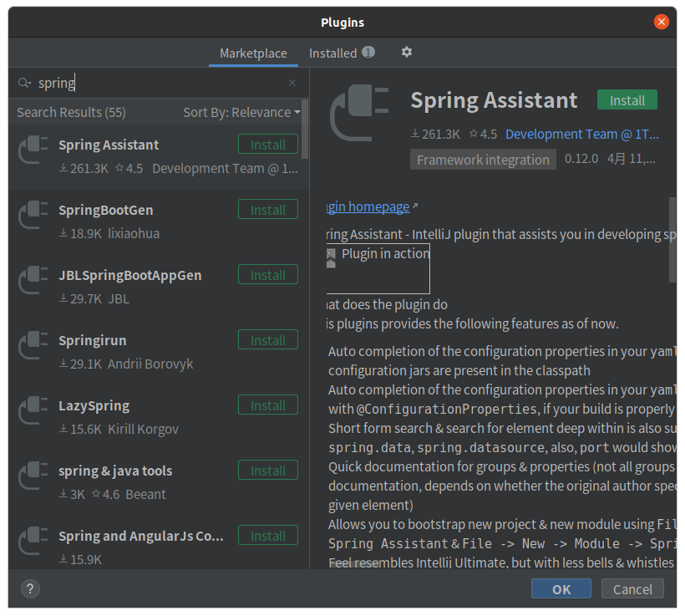Click the search results list scrollbar
This screenshot has width=685, height=616.
(x=305, y=130)
